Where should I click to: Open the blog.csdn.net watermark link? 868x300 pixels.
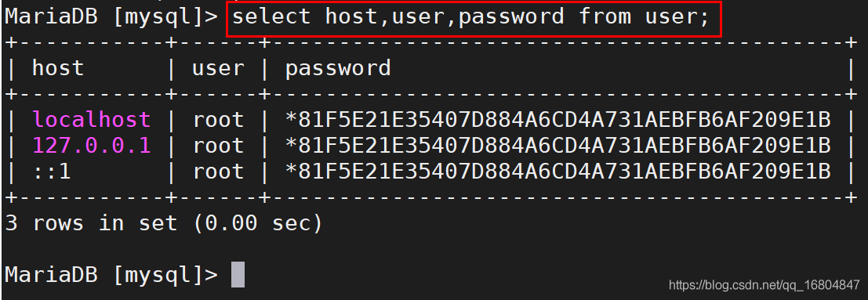pyautogui.click(x=764, y=286)
